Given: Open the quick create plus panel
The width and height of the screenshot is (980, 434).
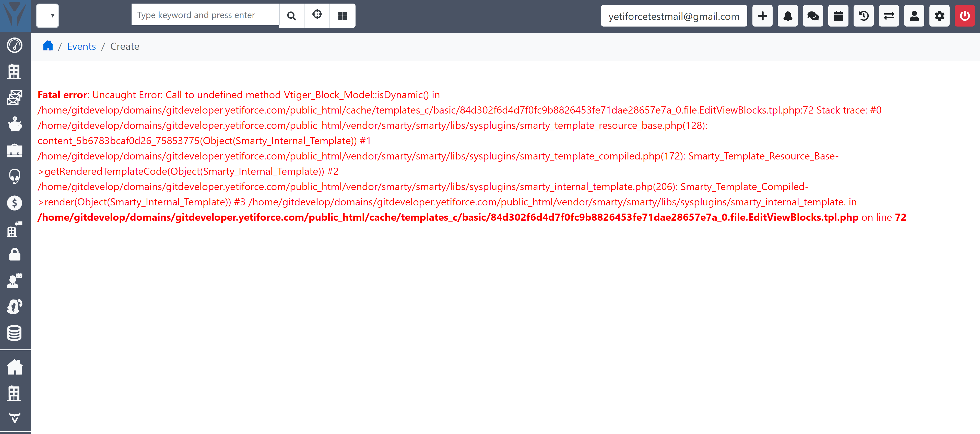Looking at the screenshot, I should 762,16.
